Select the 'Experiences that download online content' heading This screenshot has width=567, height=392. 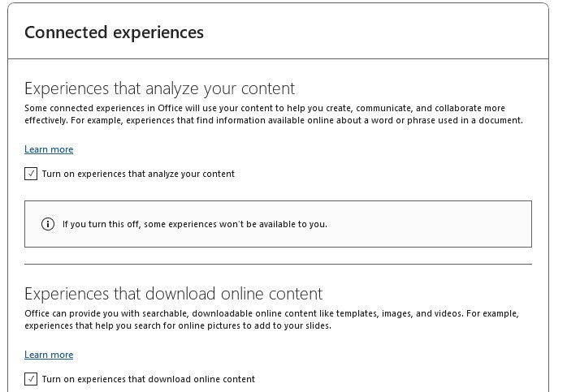click(173, 294)
